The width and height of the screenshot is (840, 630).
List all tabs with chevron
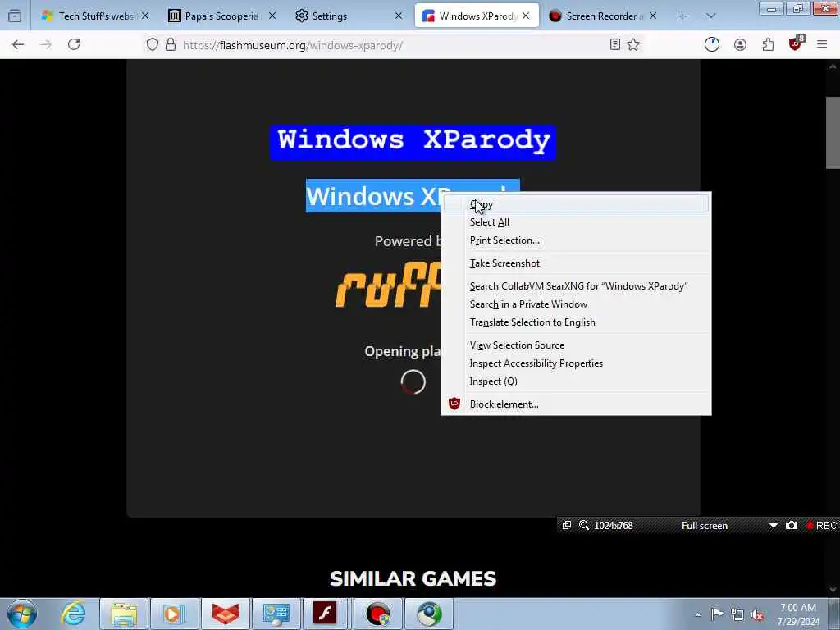[x=710, y=16]
